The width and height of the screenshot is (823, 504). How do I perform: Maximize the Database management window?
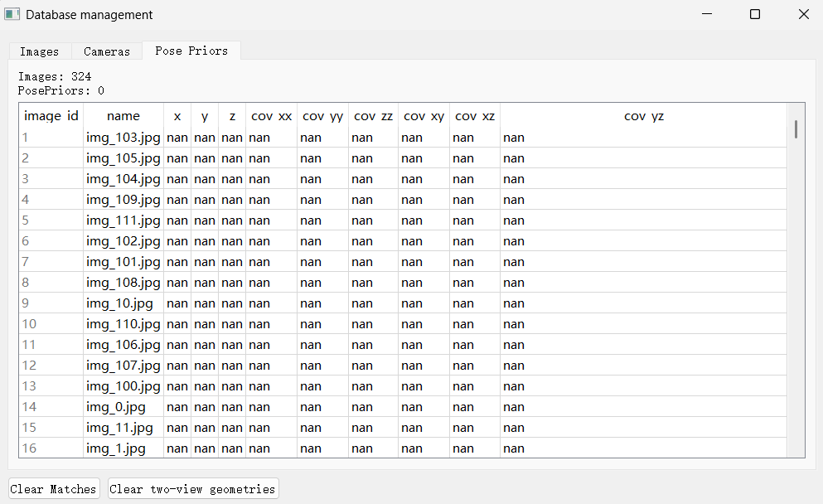pyautogui.click(x=754, y=15)
